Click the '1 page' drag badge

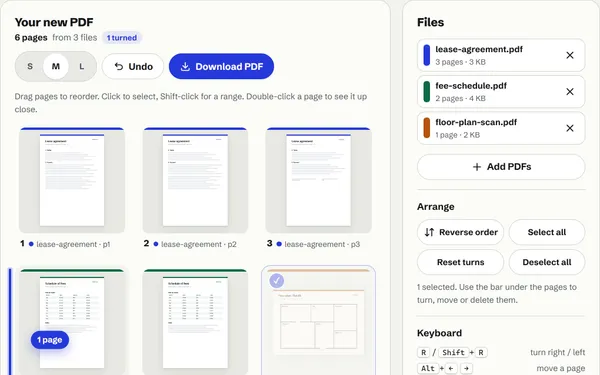coord(50,340)
